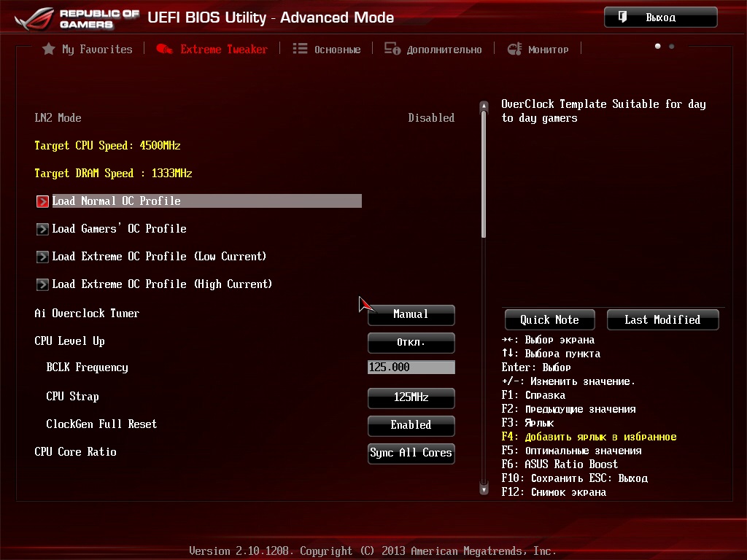Screen dimensions: 747x560
Task: Click the CPU Level Up label
Action: (69, 341)
